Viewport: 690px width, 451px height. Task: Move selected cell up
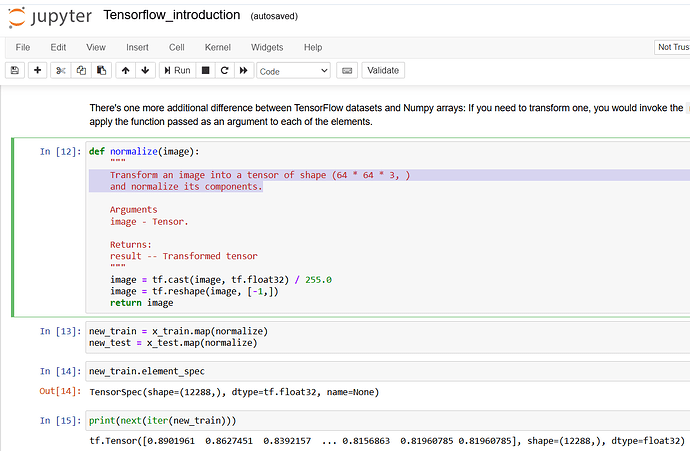[x=125, y=70]
